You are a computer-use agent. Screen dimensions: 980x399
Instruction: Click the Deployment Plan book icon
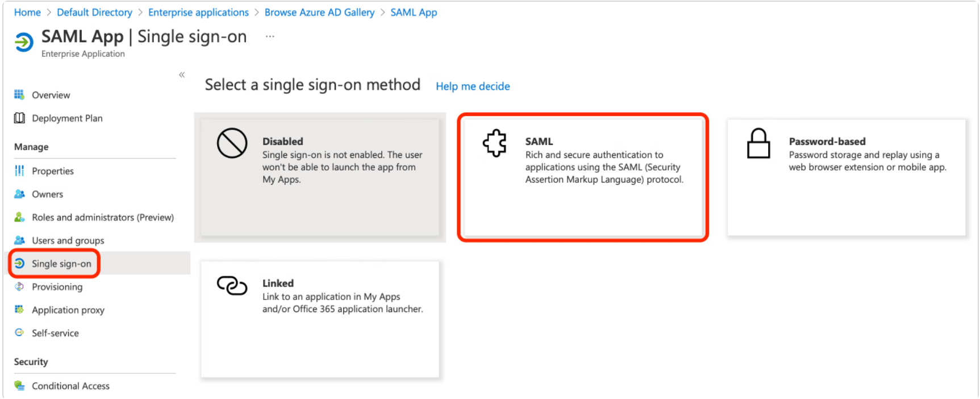[19, 118]
